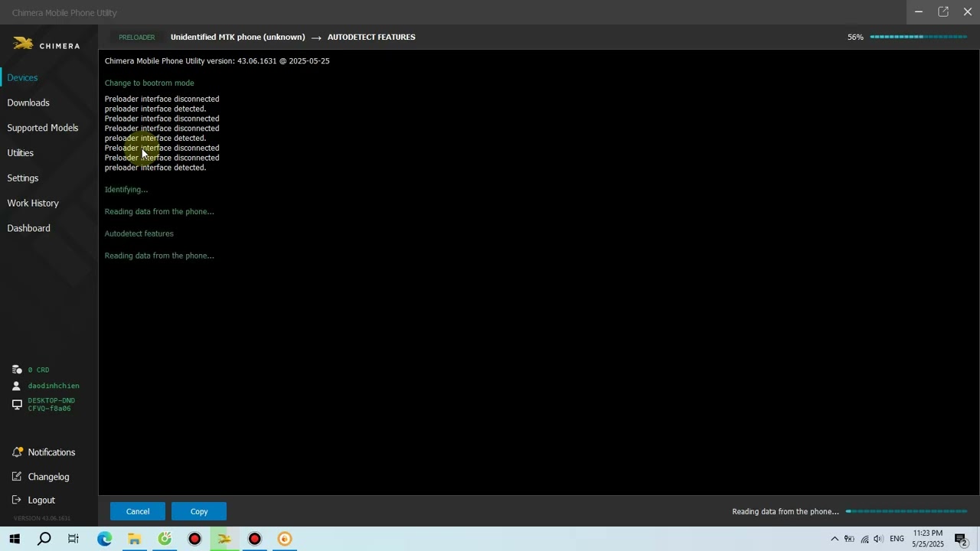980x551 pixels.
Task: Click the PRELOADER mode label
Action: coord(137,37)
